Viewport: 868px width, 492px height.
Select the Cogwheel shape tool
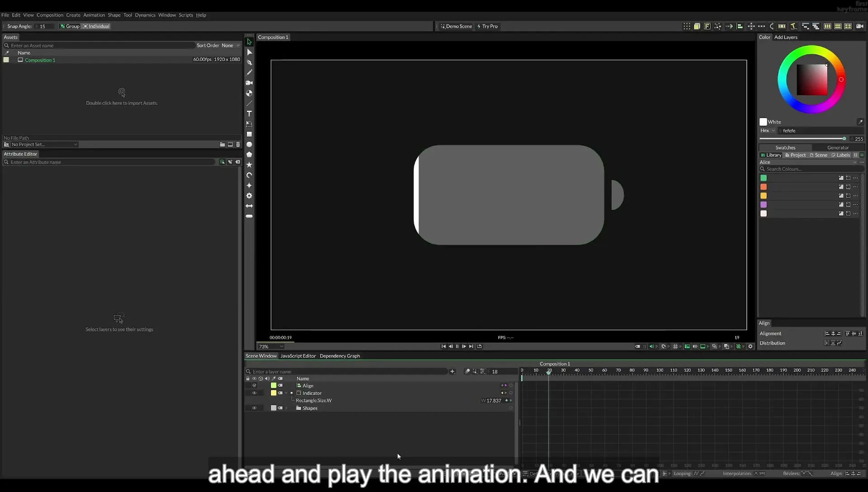249,196
